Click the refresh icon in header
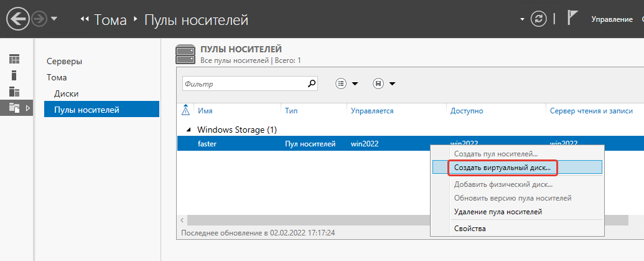Image resolution: width=644 pixels, height=261 pixels. [x=538, y=19]
